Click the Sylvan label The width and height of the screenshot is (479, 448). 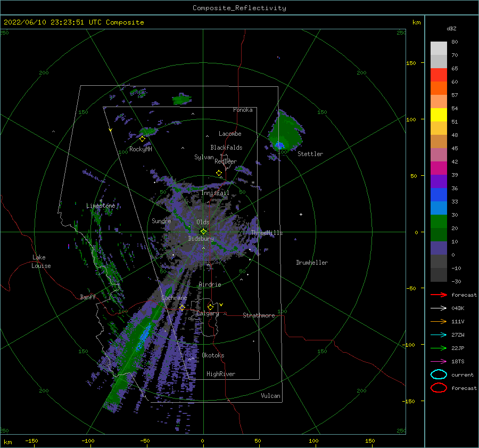204,157
